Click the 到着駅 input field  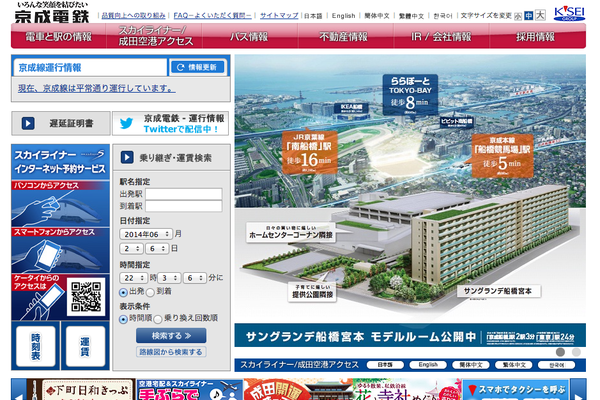184,206
